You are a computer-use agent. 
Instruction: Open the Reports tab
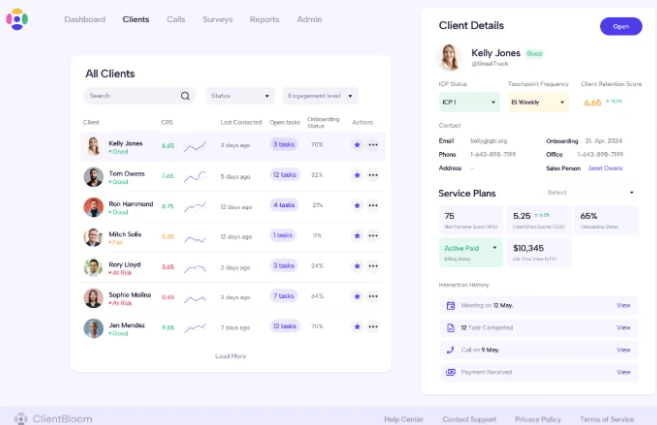pyautogui.click(x=264, y=19)
